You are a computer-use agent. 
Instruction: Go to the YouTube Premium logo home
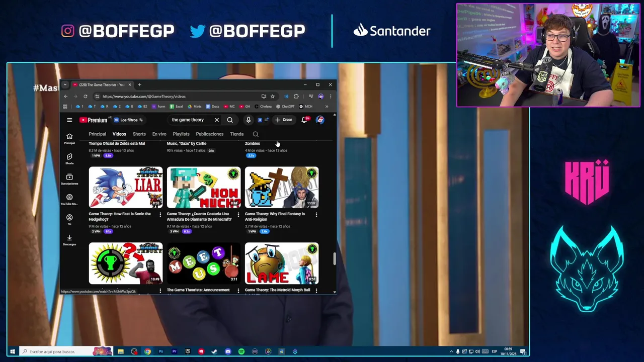click(x=94, y=120)
